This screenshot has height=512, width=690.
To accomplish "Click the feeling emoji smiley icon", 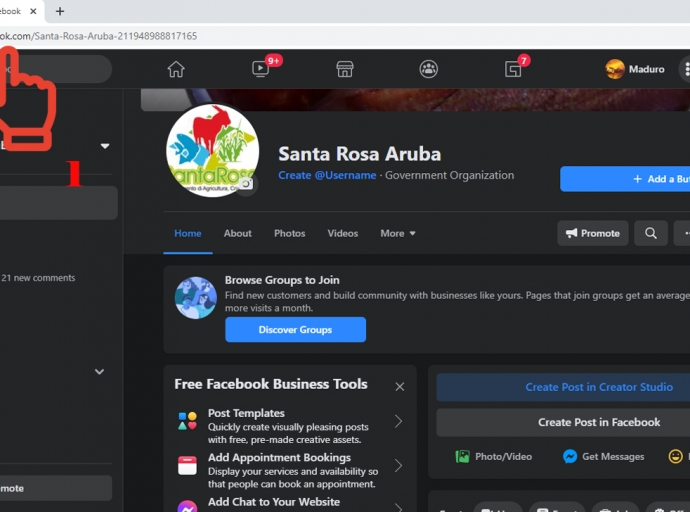I will coord(675,457).
